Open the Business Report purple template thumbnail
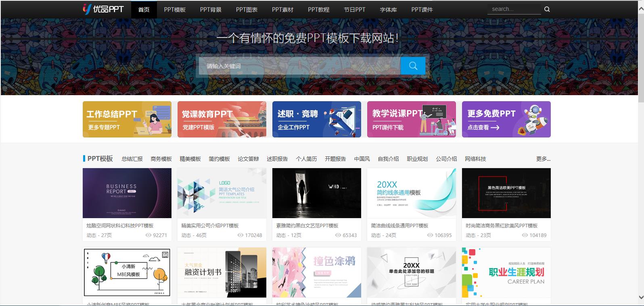644x306 pixels. [127, 193]
